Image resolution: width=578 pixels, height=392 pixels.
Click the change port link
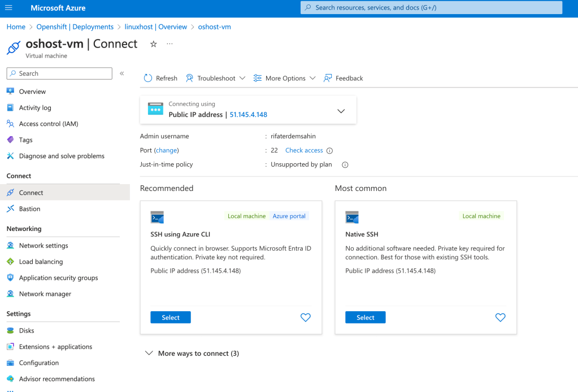tap(166, 150)
